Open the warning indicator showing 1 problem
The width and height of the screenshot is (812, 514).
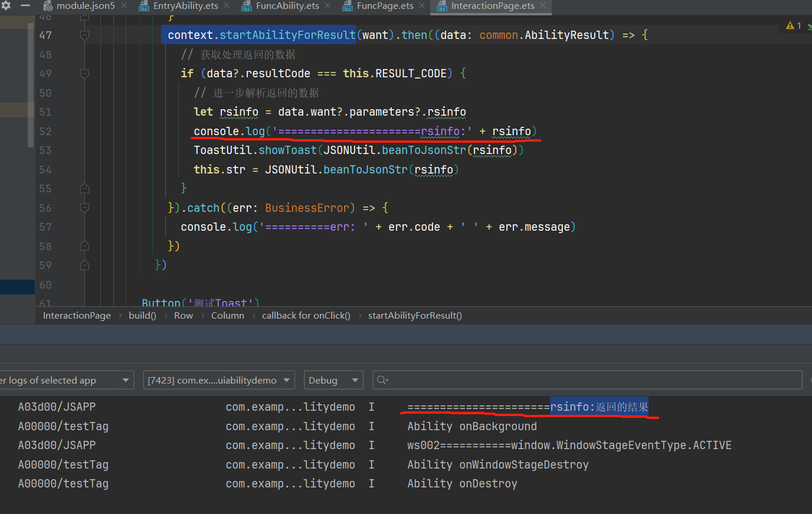point(794,25)
